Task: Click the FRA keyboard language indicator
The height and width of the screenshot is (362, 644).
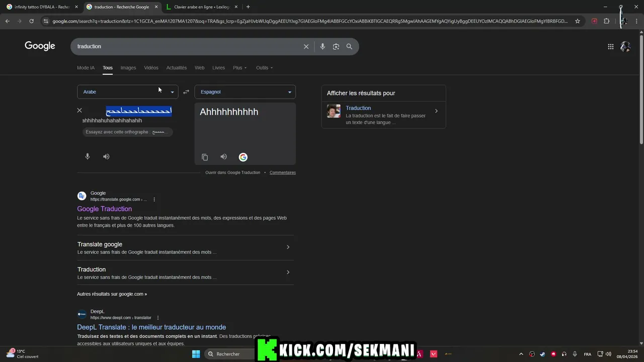Action: tap(588, 354)
